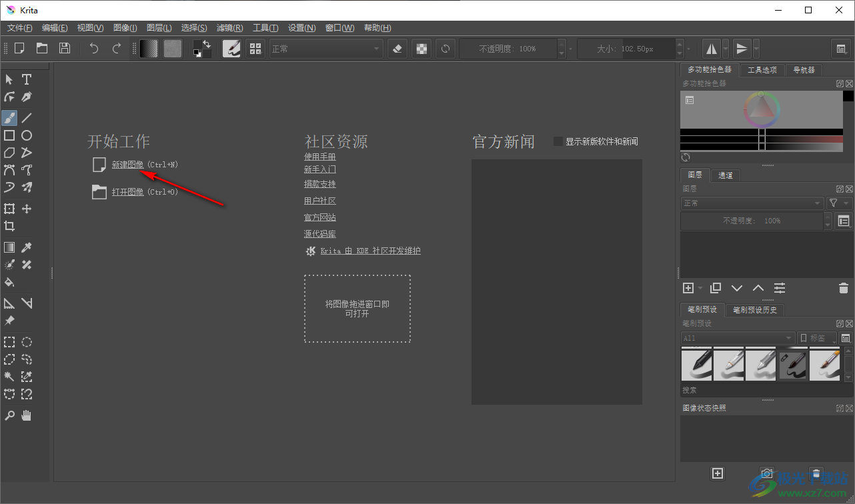This screenshot has height=504, width=855.
Task: Click the duplicate layer icon
Action: point(716,288)
